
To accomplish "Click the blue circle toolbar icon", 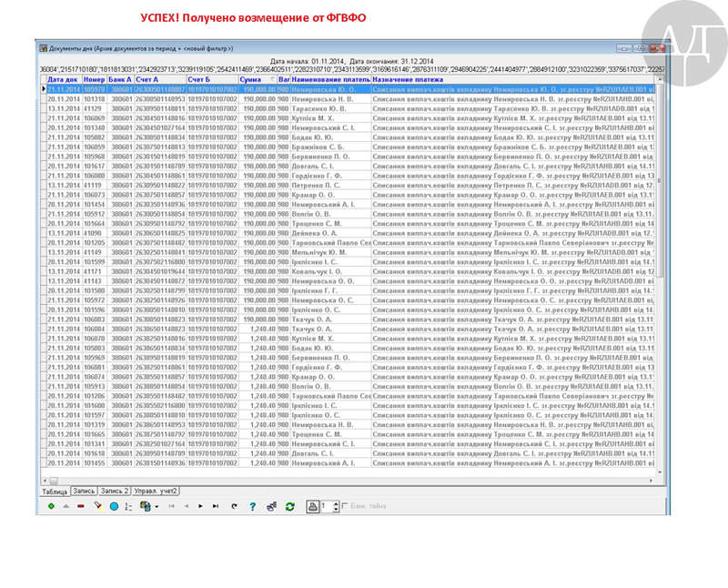I will 115,506.
